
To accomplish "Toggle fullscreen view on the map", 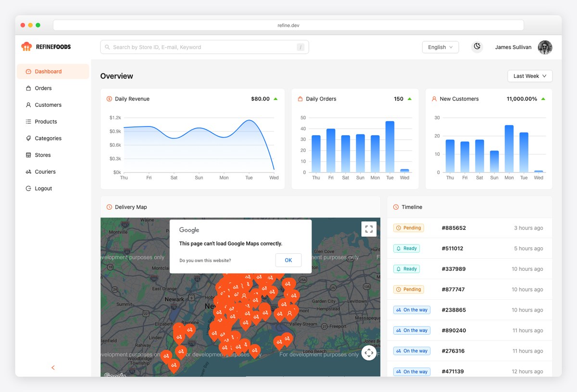I will 369,229.
